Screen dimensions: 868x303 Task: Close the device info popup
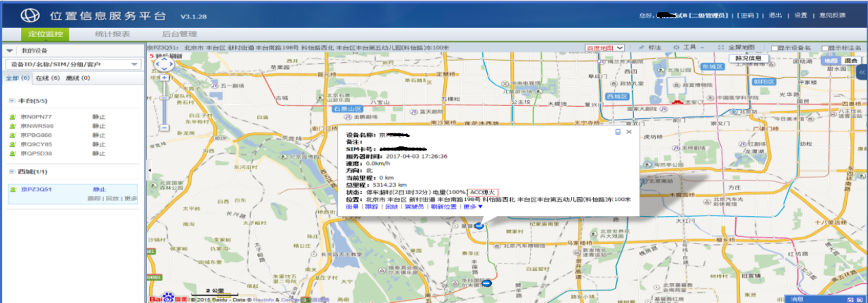(x=629, y=131)
